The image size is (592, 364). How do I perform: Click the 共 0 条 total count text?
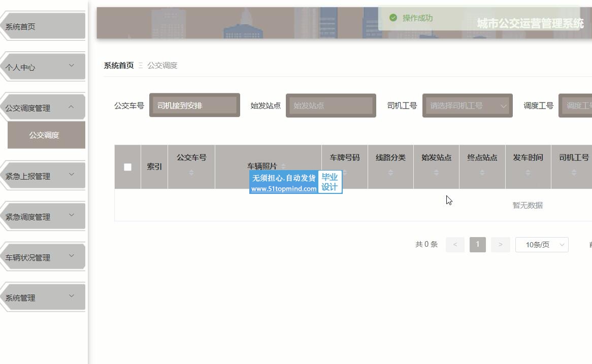click(x=426, y=244)
